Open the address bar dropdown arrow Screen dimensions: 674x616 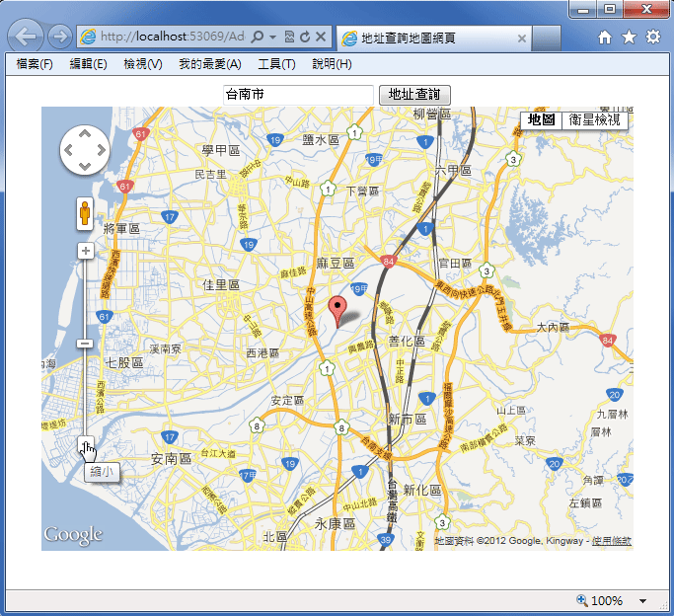[272, 38]
